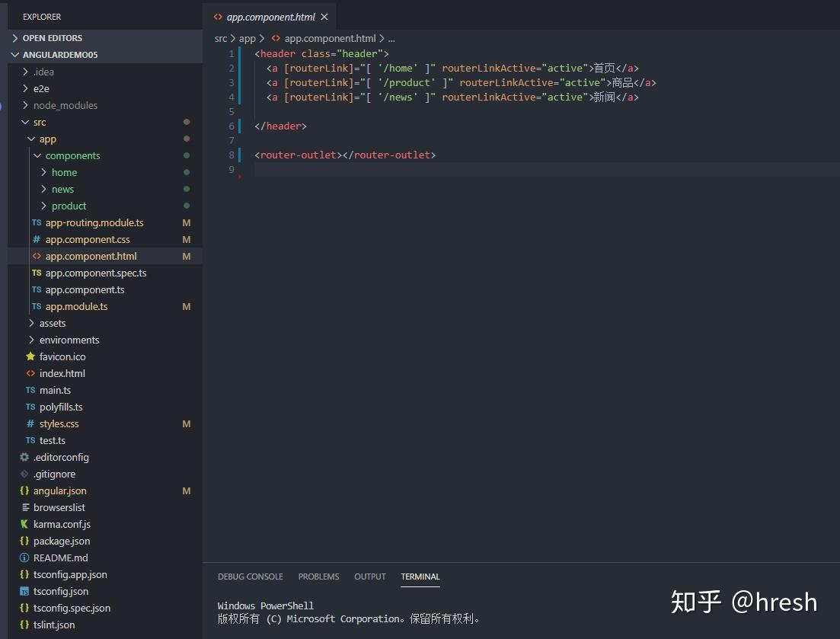Place cursor on empty line 9 in the editor
Screen dimensions: 840x639
(547, 169)
